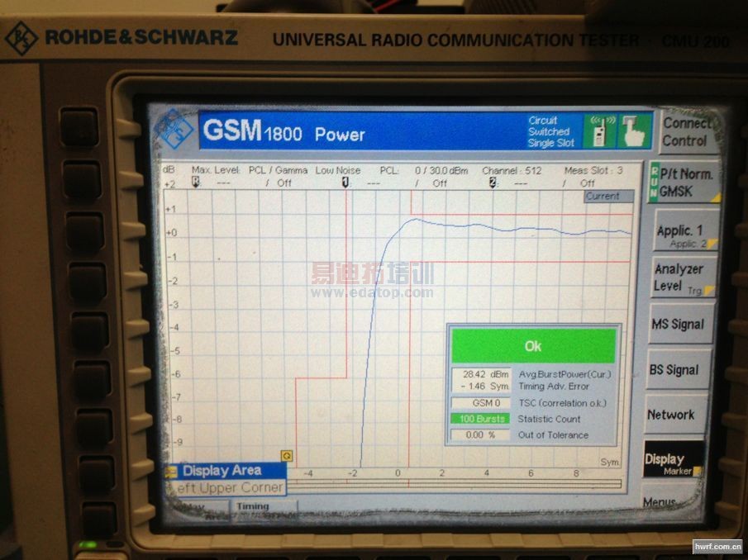Screen dimensions: 748x560
Task: Click the Rohde & Schwarz logo in the title bar
Action: [175, 128]
